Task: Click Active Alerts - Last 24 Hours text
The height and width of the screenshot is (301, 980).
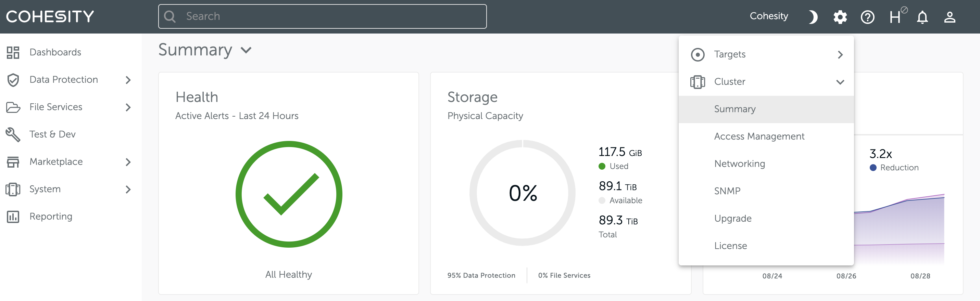Action: pos(237,116)
